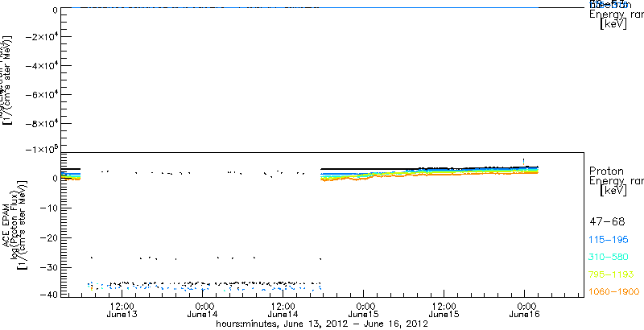Click the '12:00 June15' time axis label

pyautogui.click(x=444, y=310)
